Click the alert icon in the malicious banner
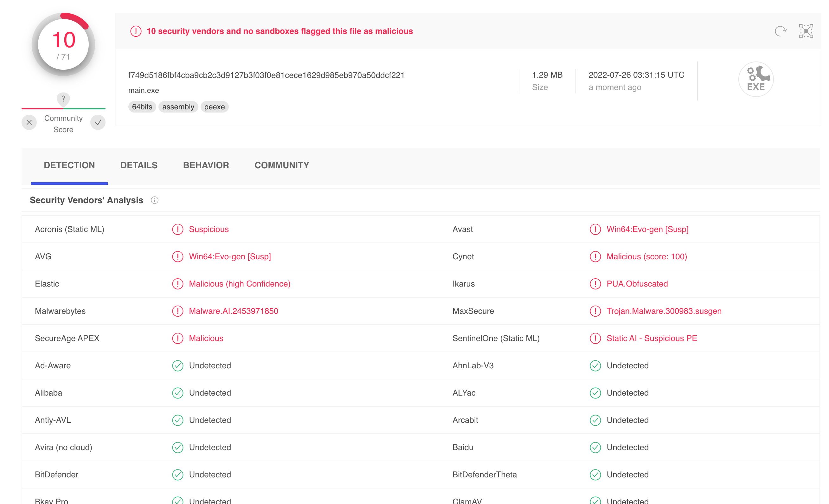The height and width of the screenshot is (504, 829). coord(136,31)
